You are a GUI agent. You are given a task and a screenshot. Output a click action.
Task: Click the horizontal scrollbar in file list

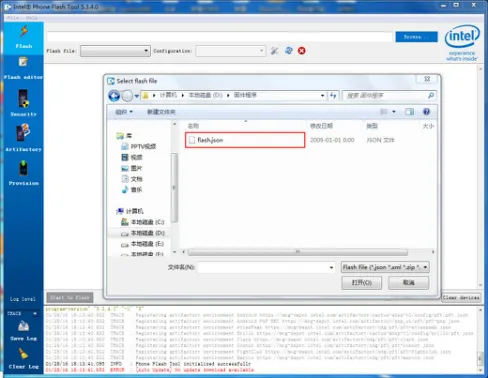click(x=298, y=252)
